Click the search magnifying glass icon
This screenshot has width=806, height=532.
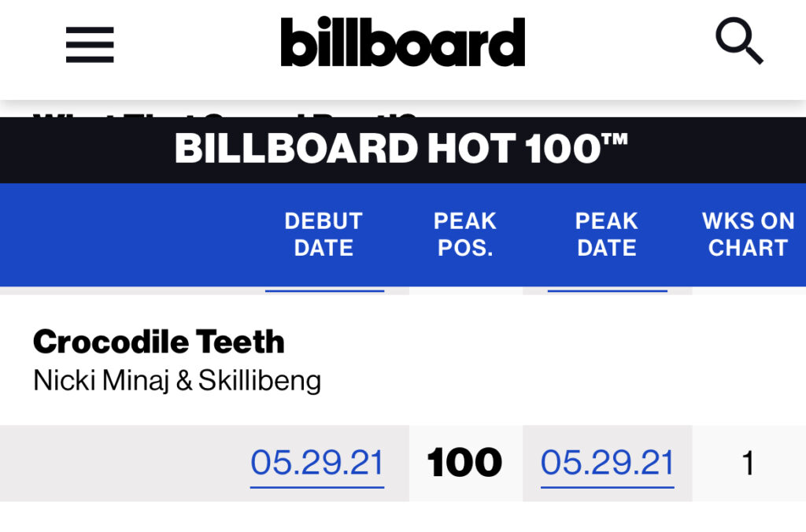739,41
